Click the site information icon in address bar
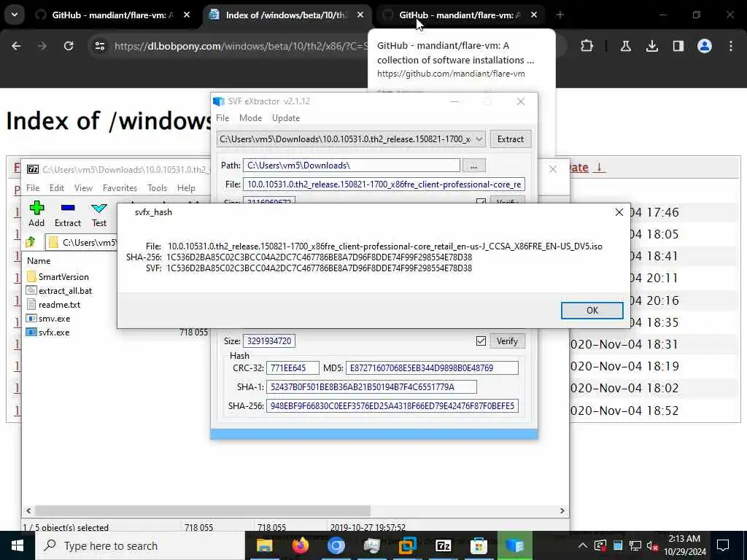The width and height of the screenshot is (747, 560). click(99, 46)
